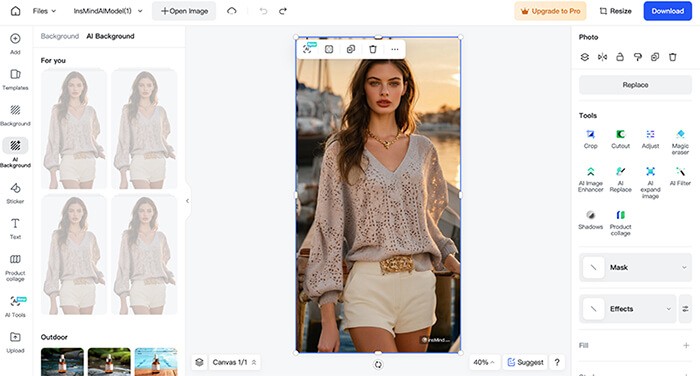Delete photo using Photo panel trash

(x=673, y=57)
